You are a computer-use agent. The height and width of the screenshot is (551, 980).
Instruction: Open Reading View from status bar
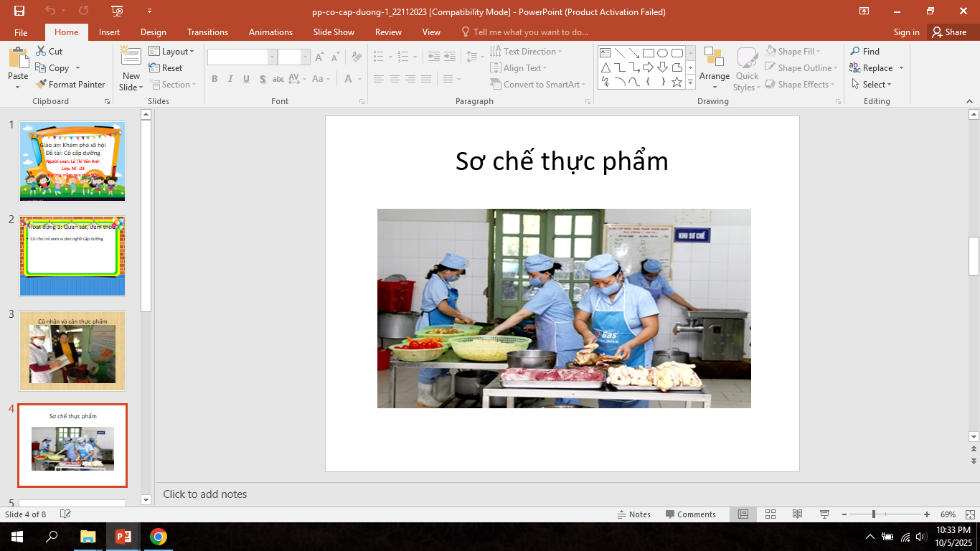797,514
